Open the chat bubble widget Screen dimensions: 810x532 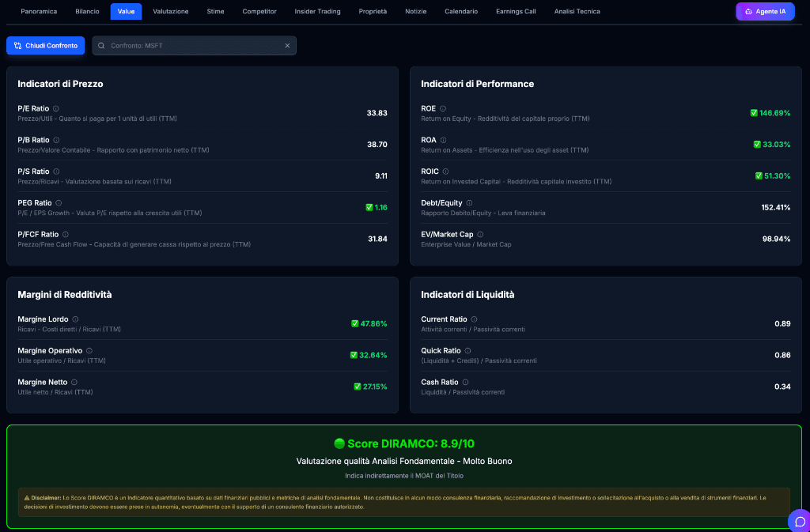coord(800,520)
